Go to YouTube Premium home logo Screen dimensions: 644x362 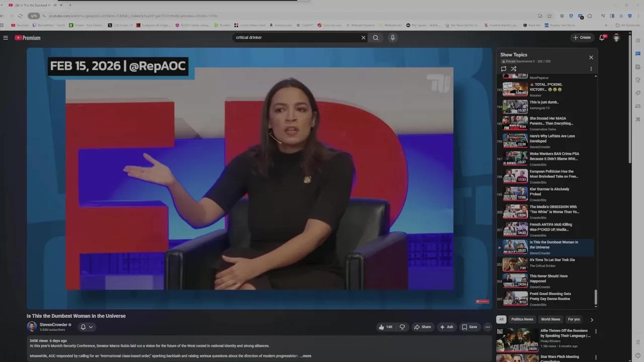click(x=27, y=38)
